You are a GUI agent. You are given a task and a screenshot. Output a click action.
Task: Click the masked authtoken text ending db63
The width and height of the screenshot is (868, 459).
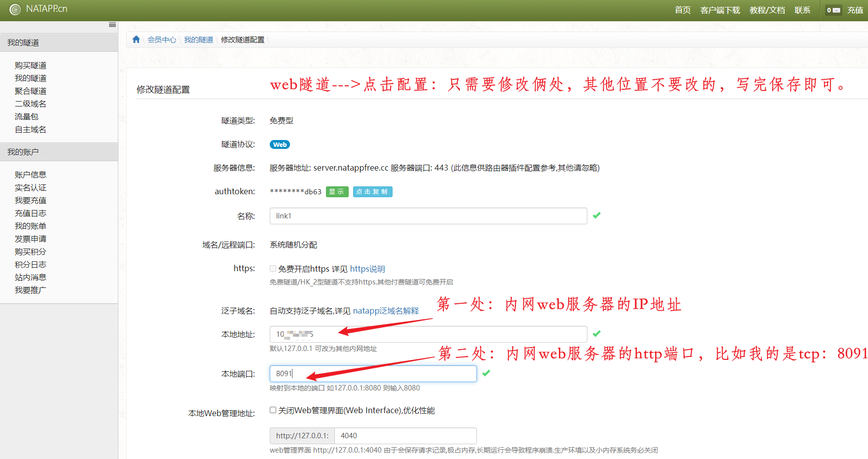295,192
